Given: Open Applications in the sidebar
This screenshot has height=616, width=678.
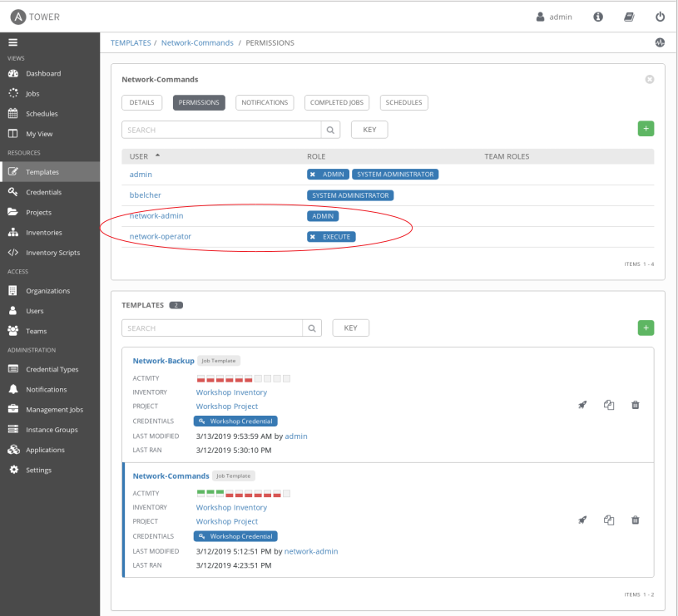Looking at the screenshot, I should point(50,450).
